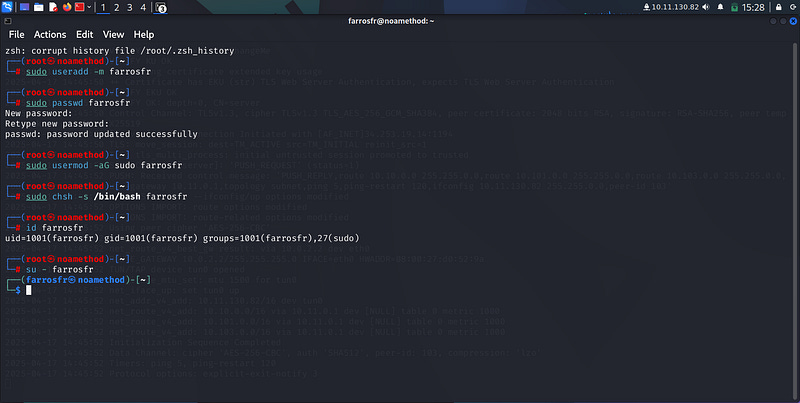This screenshot has height=403, width=800.
Task: Open the Edit menu
Action: [84, 34]
